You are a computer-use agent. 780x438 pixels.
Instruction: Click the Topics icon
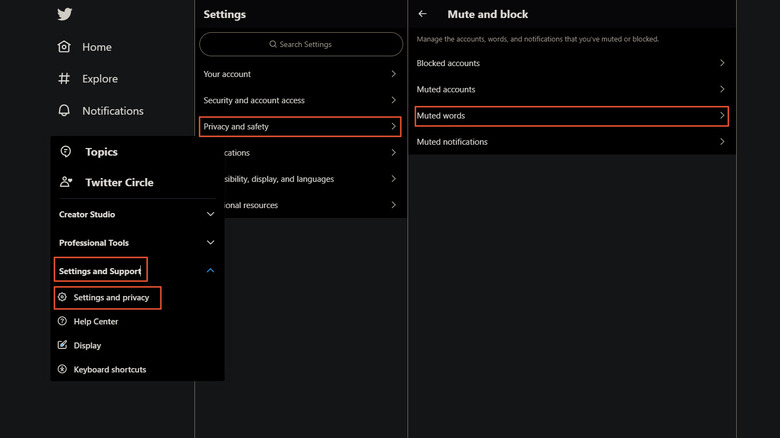click(66, 152)
